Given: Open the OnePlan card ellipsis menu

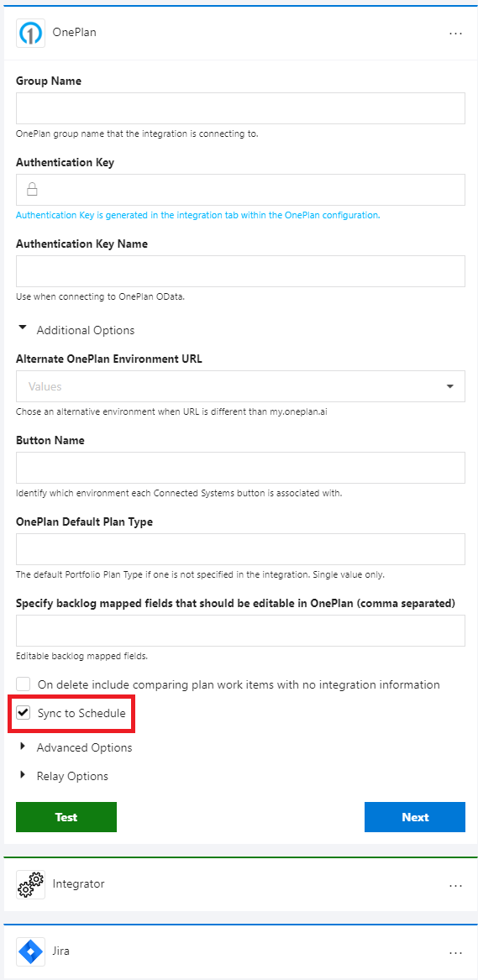Looking at the screenshot, I should point(455,33).
